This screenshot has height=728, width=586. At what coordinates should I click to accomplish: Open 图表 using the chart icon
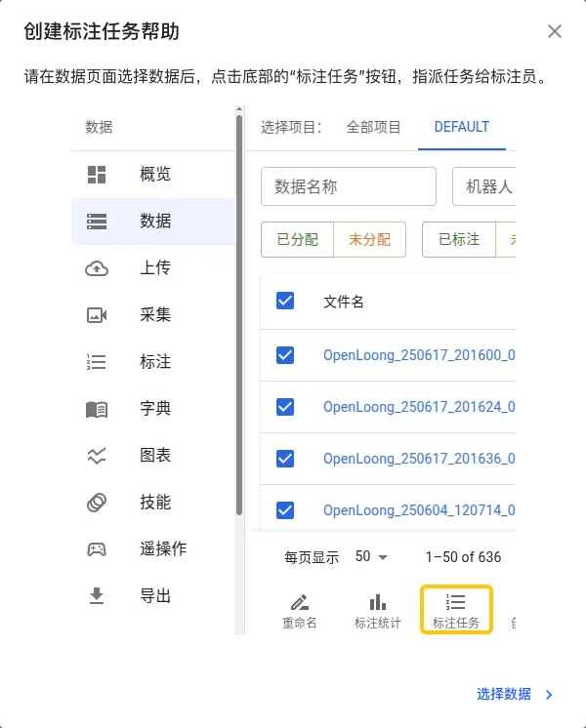pos(97,456)
